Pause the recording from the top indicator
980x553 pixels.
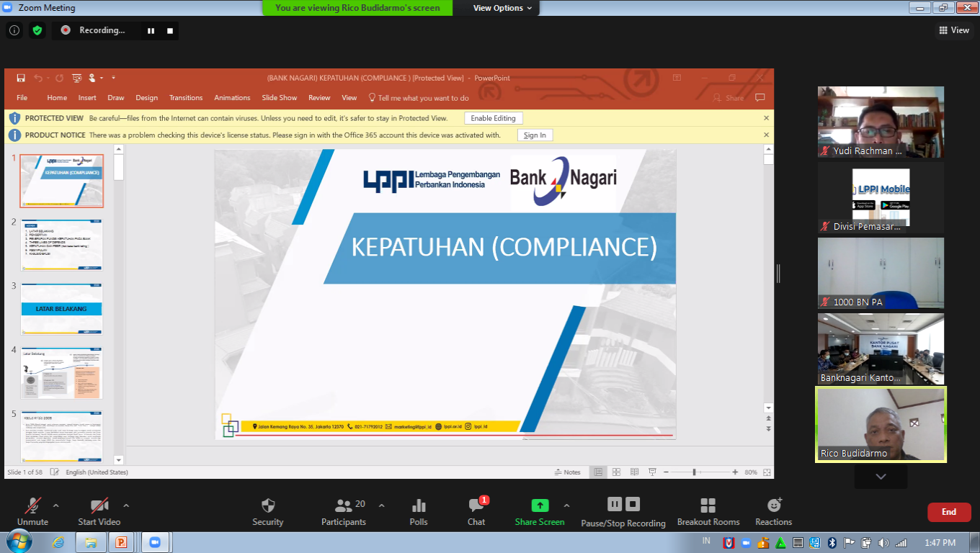[151, 30]
